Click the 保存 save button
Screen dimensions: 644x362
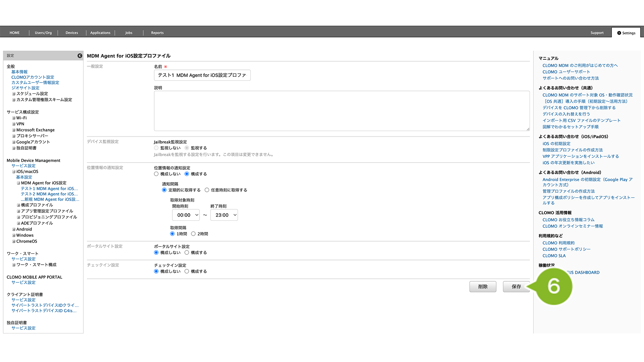coord(516,287)
